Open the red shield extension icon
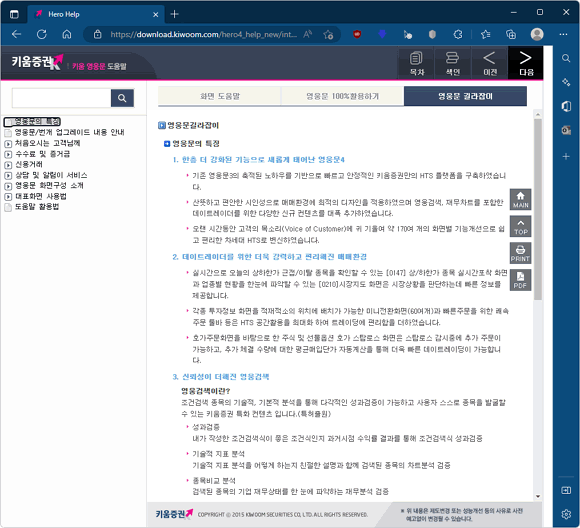The height and width of the screenshot is (528, 580). 357,34
